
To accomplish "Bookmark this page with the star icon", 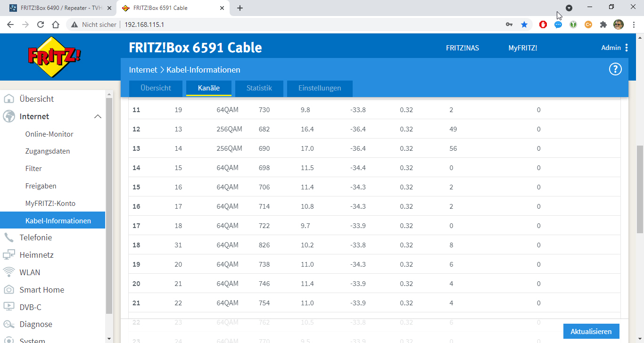I will [x=524, y=24].
